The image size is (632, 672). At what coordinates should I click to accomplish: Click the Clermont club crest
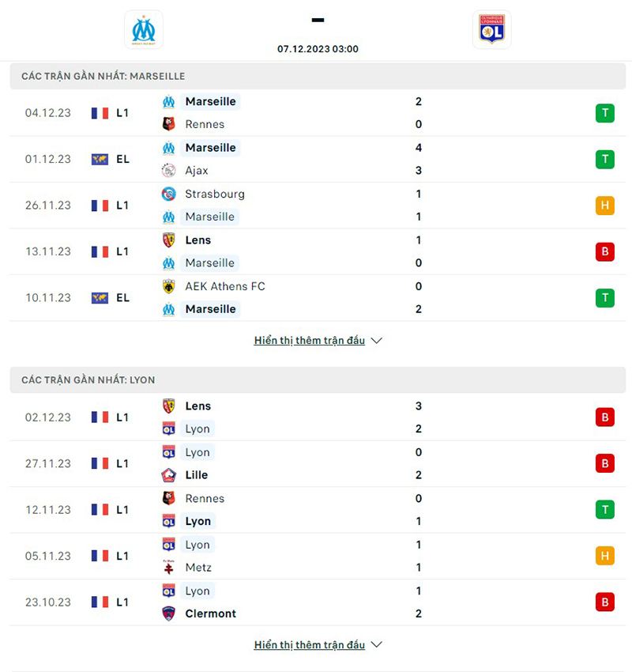pos(169,613)
